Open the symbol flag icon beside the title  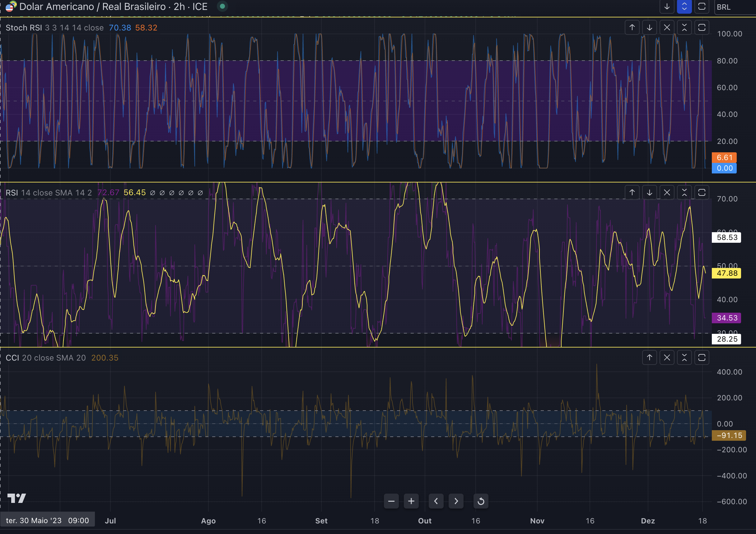[x=11, y=6]
